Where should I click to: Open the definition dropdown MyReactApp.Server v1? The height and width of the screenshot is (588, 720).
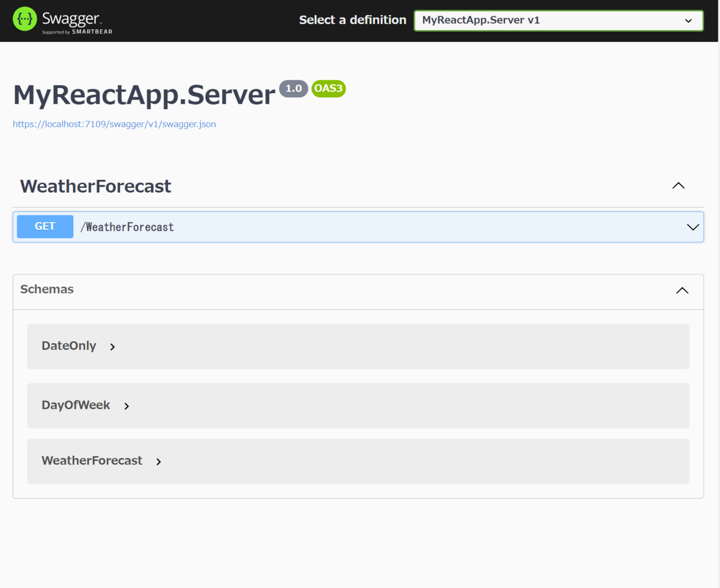(559, 20)
